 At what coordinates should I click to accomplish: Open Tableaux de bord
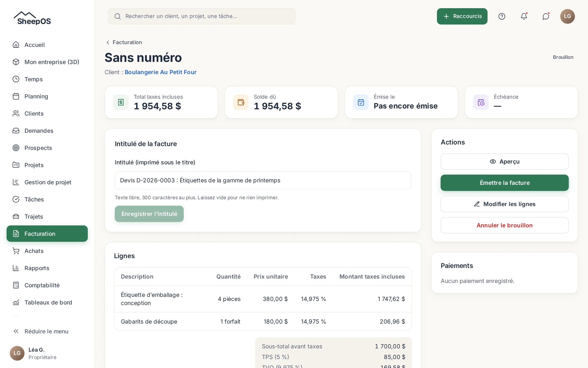47,302
